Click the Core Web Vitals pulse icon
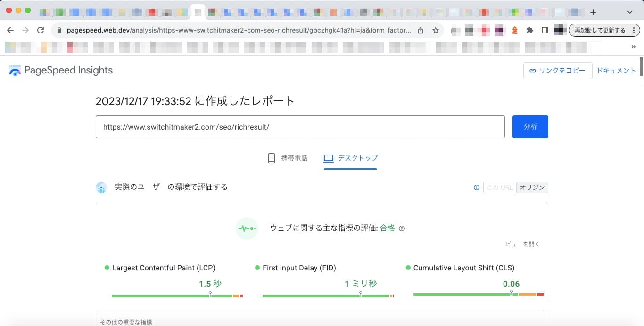This screenshot has height=326, width=644. (x=247, y=228)
